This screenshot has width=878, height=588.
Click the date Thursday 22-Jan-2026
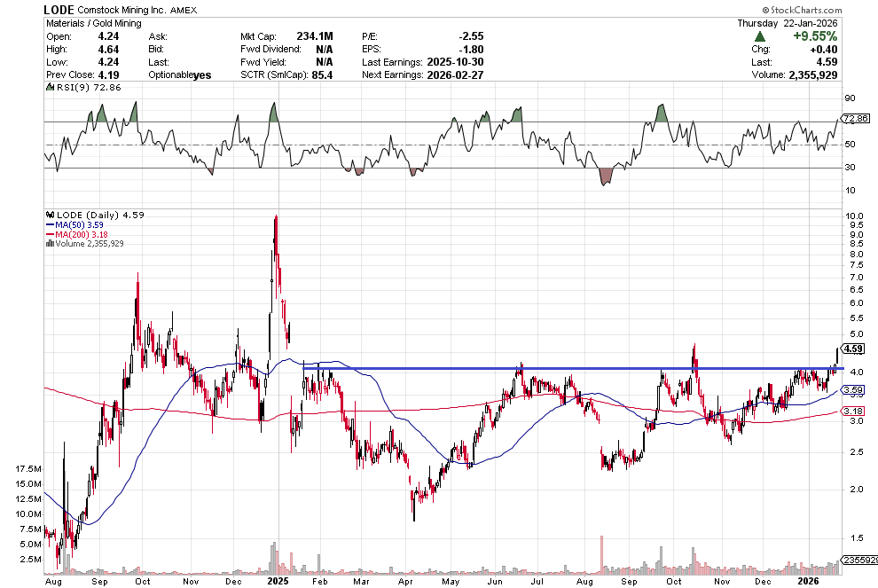click(788, 24)
